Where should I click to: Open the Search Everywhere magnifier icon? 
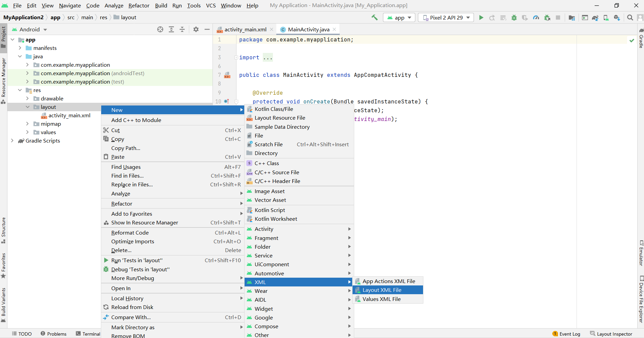pyautogui.click(x=630, y=18)
